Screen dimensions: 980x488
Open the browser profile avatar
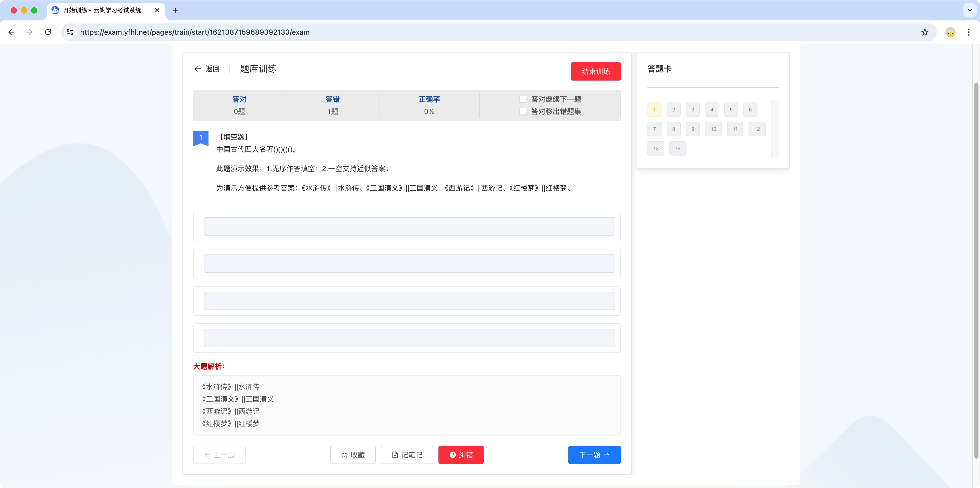pos(950,32)
